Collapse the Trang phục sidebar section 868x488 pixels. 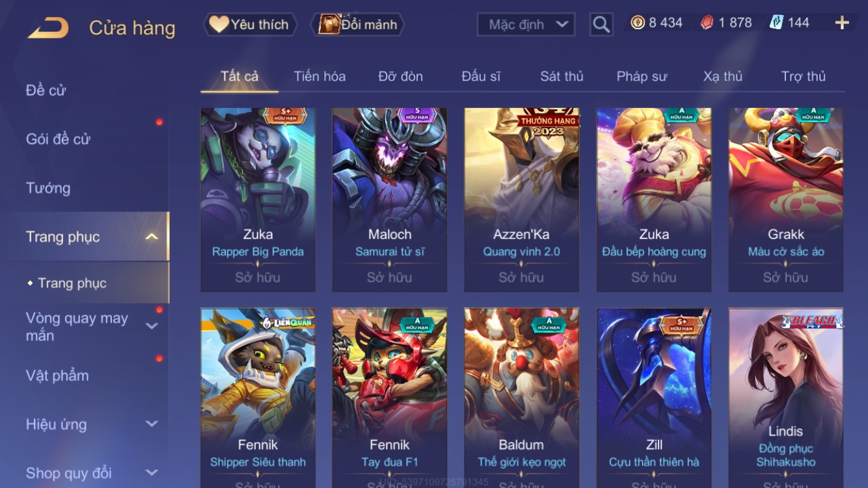[x=151, y=237]
